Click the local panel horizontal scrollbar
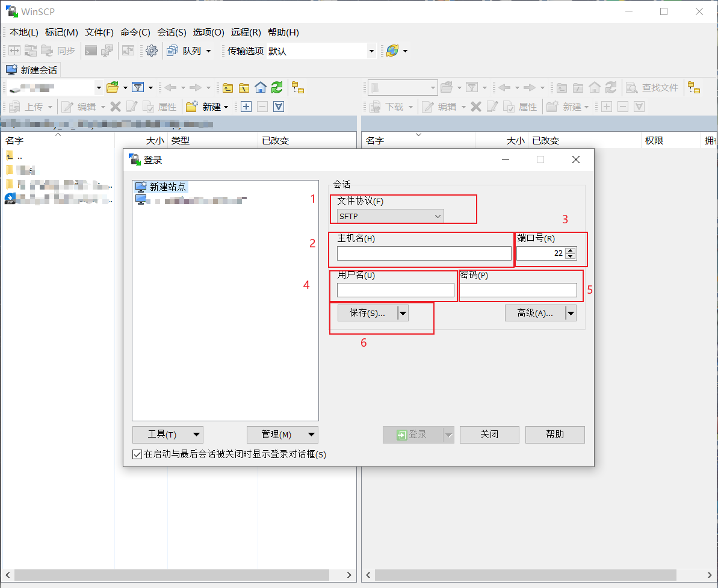This screenshot has height=588, width=718. [172, 575]
